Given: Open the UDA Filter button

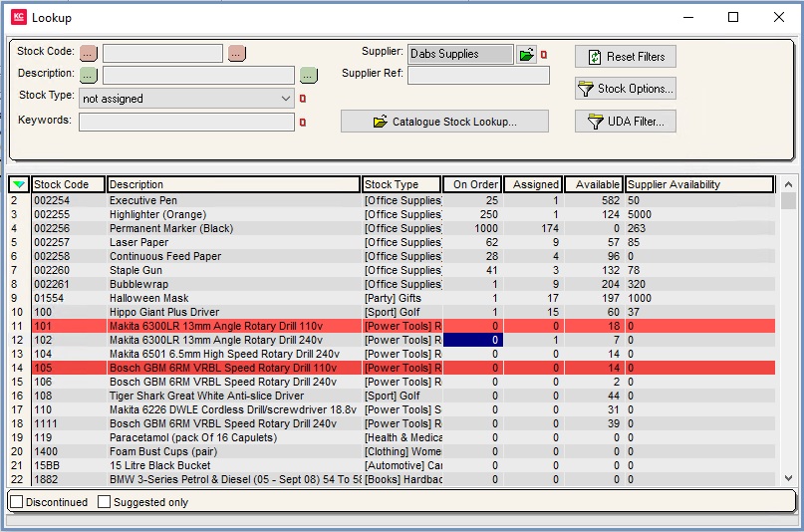Looking at the screenshot, I should (x=625, y=122).
